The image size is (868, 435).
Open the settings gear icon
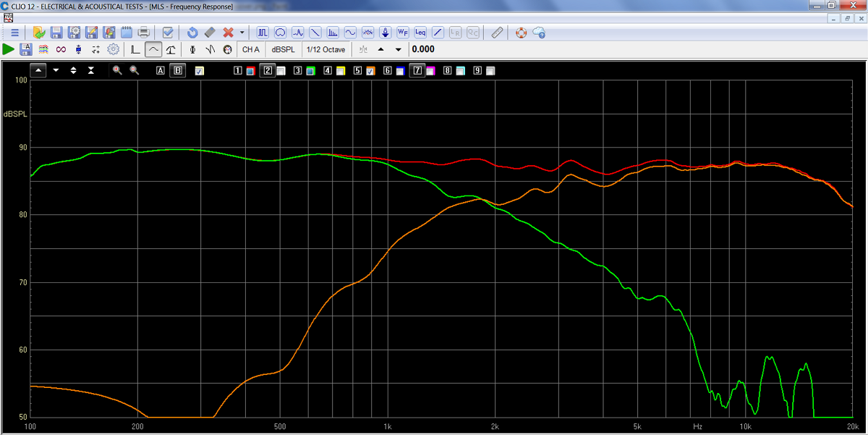[113, 49]
